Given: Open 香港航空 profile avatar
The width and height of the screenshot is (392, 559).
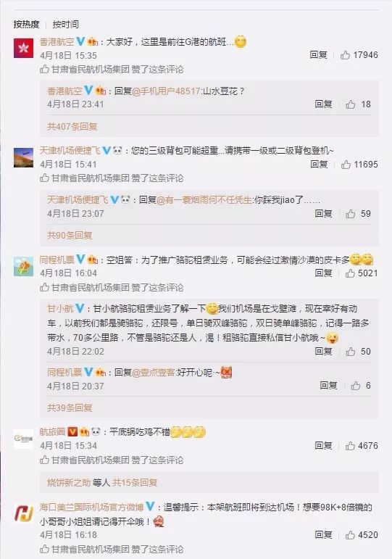Looking at the screenshot, I should pyautogui.click(x=23, y=48).
